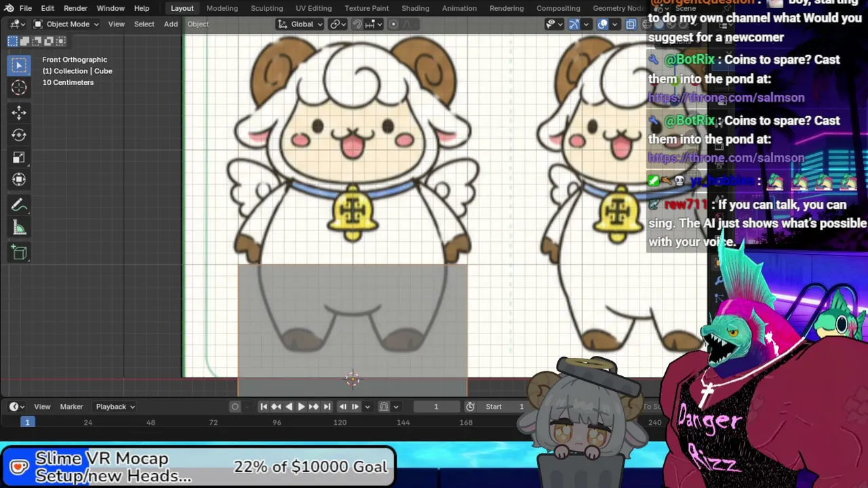
Task: Toggle auto keying record button
Action: pyautogui.click(x=235, y=407)
